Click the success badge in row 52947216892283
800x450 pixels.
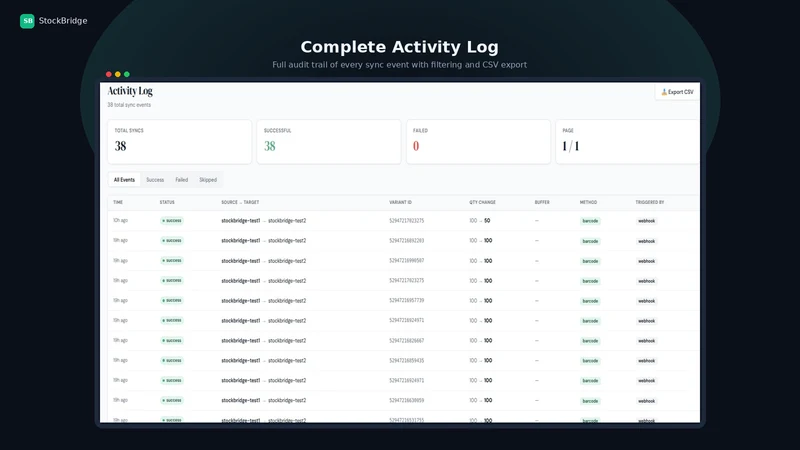pyautogui.click(x=172, y=241)
